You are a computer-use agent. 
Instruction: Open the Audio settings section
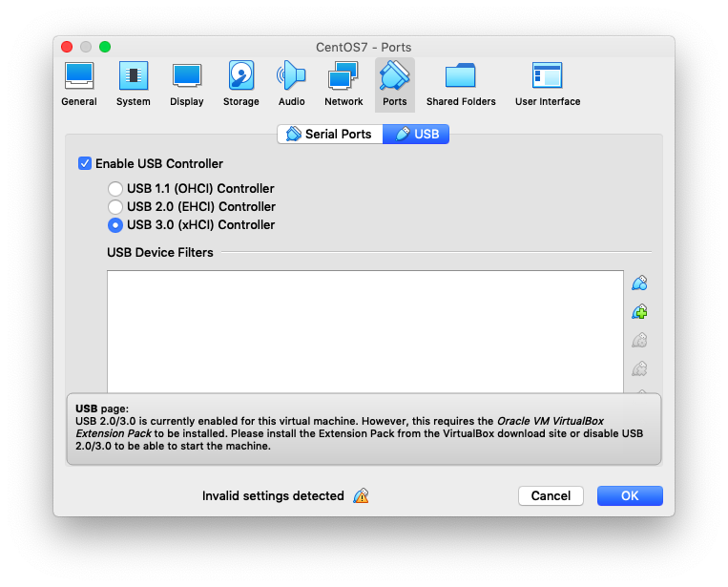click(292, 84)
